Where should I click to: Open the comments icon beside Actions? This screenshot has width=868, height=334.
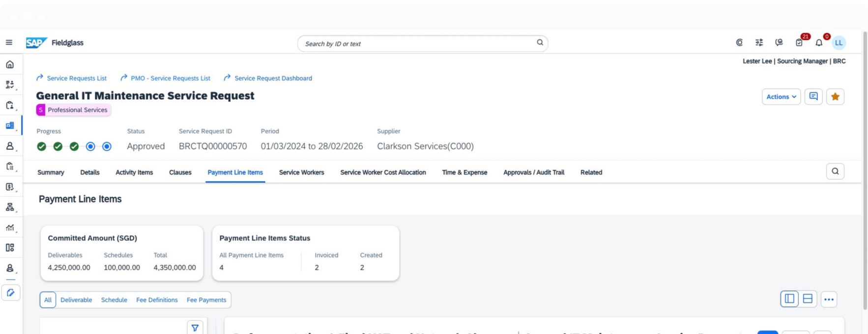coord(813,97)
